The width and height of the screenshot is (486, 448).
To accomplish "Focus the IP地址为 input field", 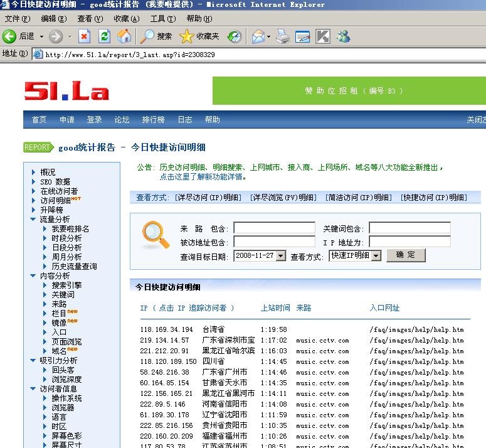I will click(409, 242).
